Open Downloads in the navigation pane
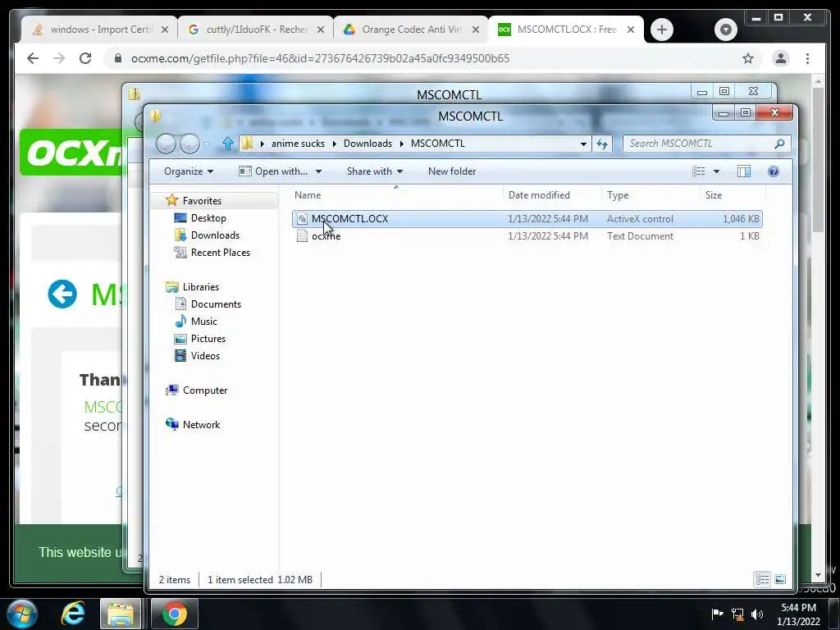Viewport: 840px width, 630px height. coord(215,235)
